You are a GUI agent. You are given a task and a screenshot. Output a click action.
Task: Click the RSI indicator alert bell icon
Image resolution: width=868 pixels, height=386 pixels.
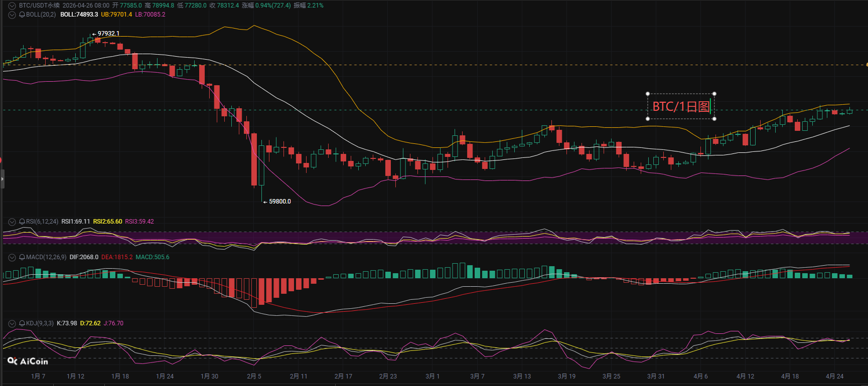coord(22,222)
